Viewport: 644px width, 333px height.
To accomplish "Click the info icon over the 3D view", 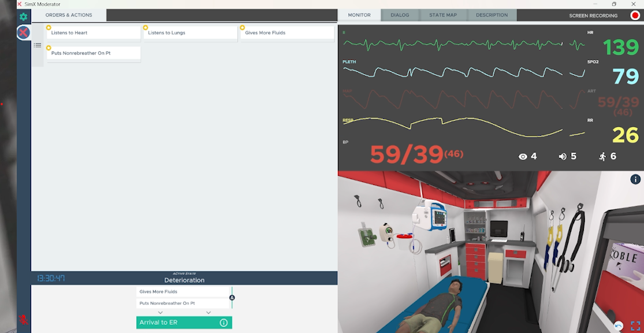I will coord(635,180).
